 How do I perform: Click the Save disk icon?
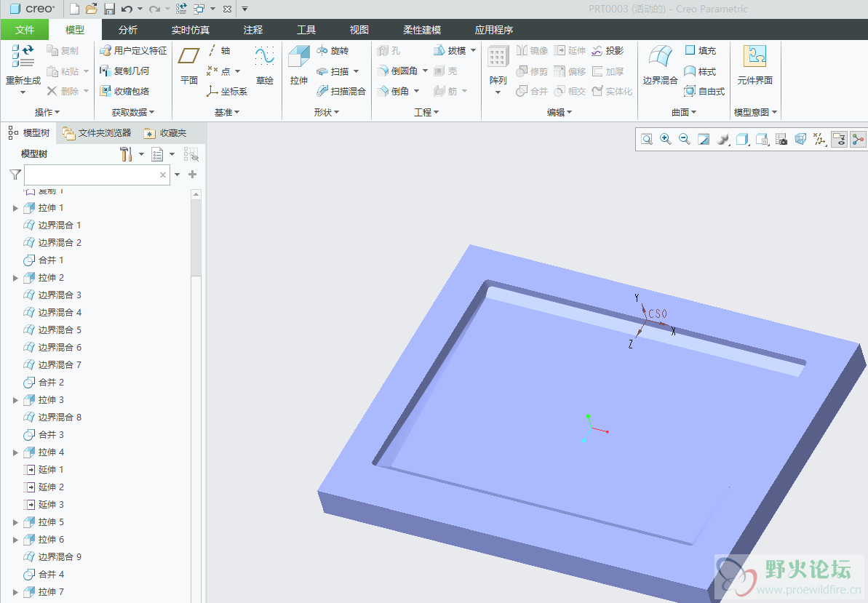[109, 9]
